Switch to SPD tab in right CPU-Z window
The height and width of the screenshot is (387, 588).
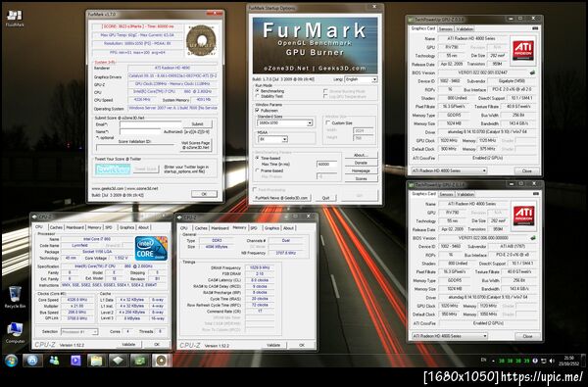[254, 228]
